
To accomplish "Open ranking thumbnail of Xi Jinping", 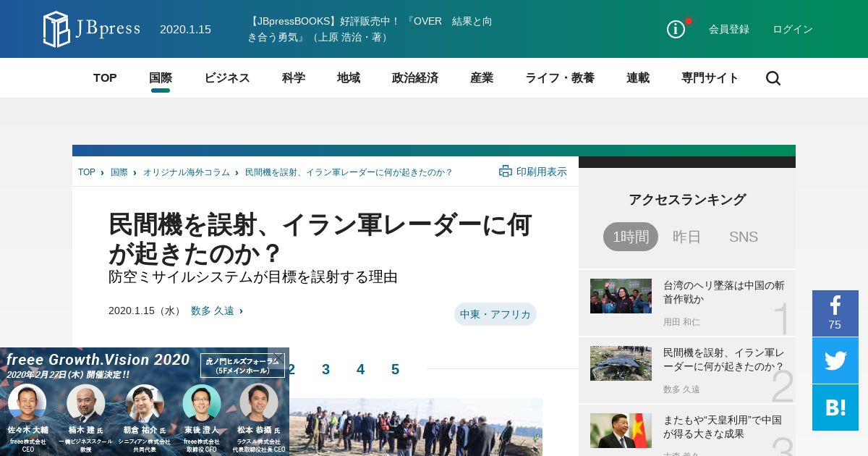I will [621, 431].
